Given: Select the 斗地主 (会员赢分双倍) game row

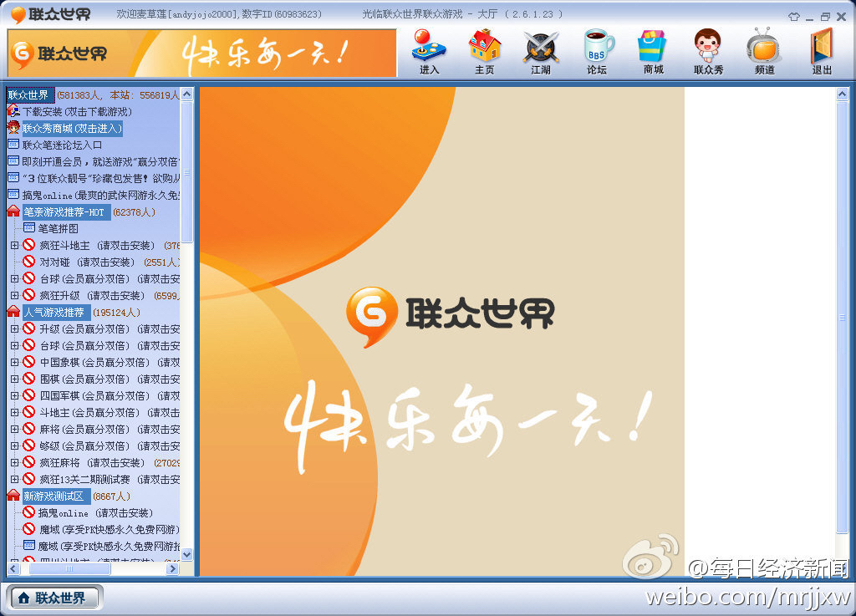Looking at the screenshot, I should click(110, 413).
